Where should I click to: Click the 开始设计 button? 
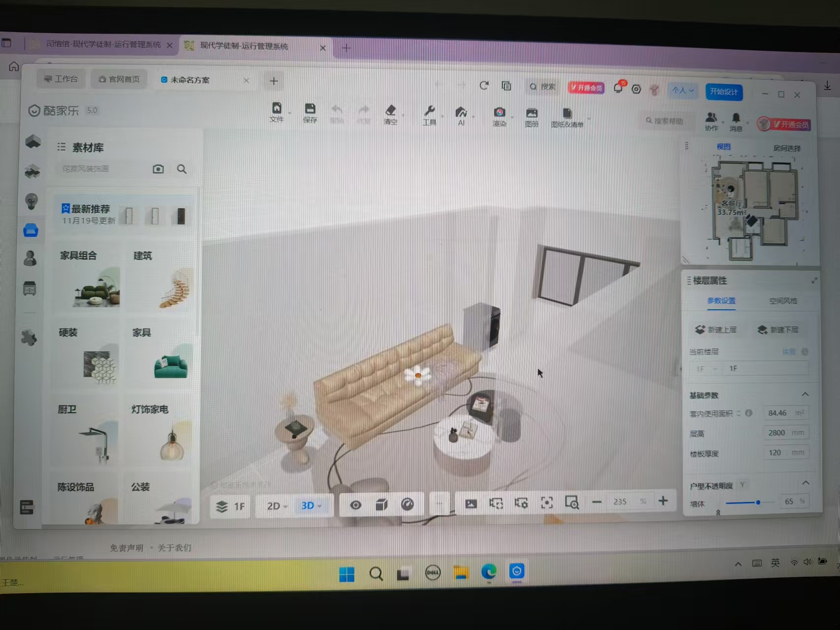(x=724, y=92)
